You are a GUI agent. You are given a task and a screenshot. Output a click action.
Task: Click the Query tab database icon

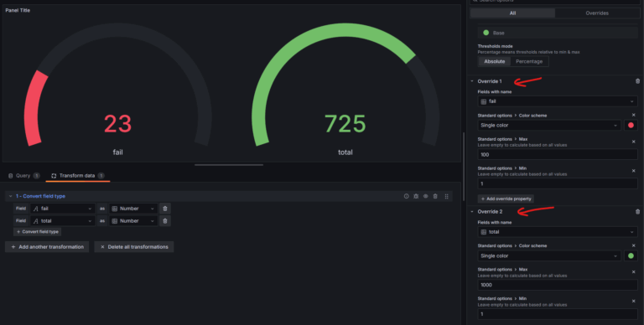(11, 176)
